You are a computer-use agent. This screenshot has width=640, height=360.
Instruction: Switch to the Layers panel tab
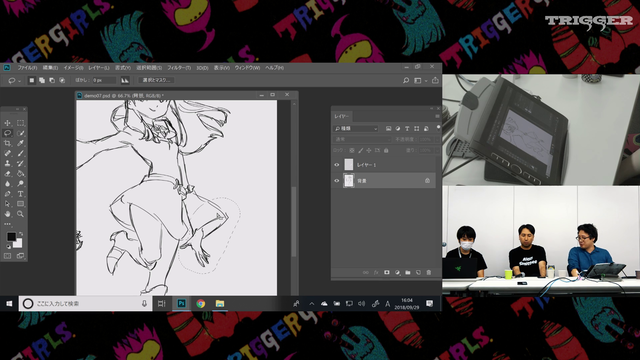pos(342,116)
